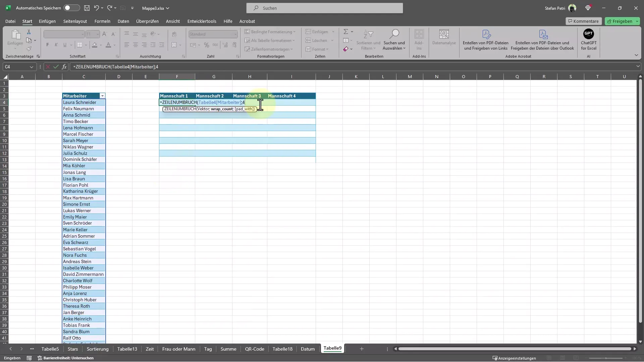Select the Tabelle13 sheet tab
The image size is (644, 362).
(127, 349)
